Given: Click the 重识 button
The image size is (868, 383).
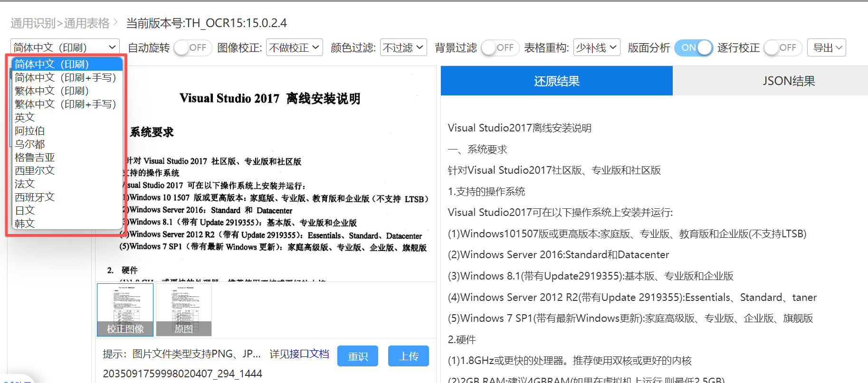Looking at the screenshot, I should (358, 356).
